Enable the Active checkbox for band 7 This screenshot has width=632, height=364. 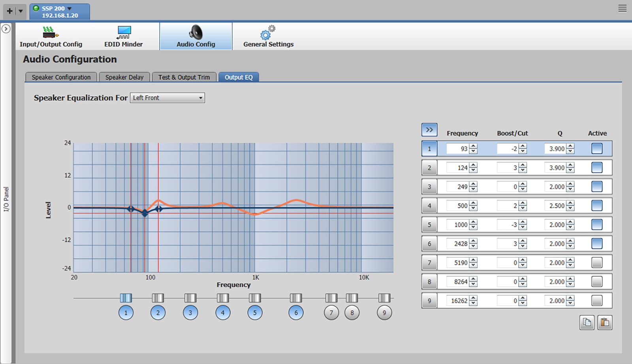[x=597, y=263]
